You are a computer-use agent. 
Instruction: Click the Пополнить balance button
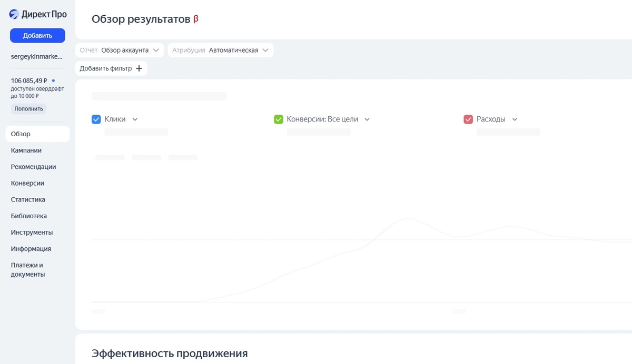[x=28, y=109]
